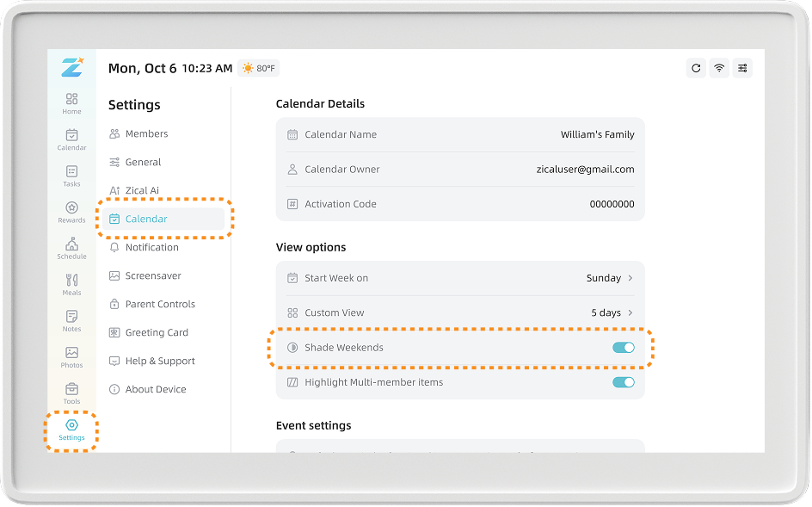Tap the Zical logo icon
Viewport: 812px width, 507px height.
tap(72, 67)
